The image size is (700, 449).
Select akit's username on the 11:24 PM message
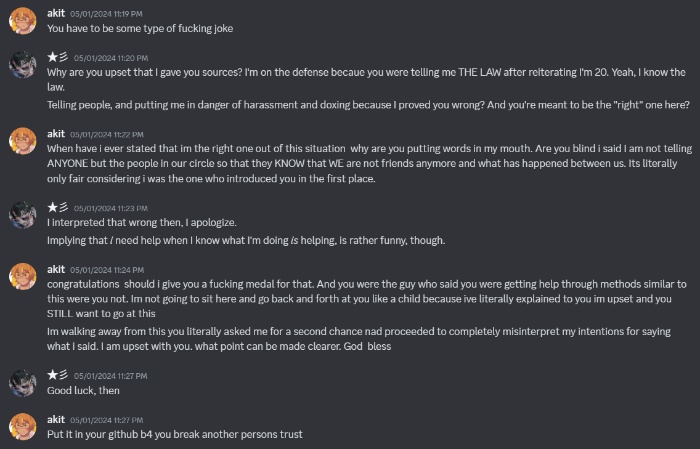[x=56, y=270]
